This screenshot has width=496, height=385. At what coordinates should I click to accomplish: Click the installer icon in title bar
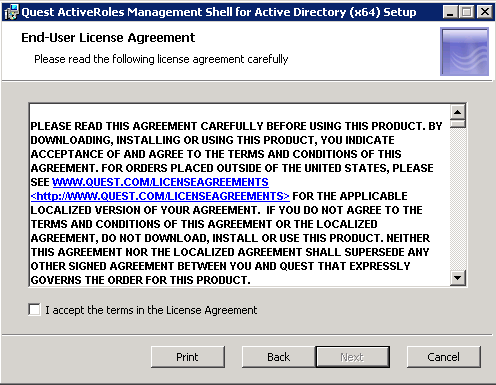tap(11, 12)
